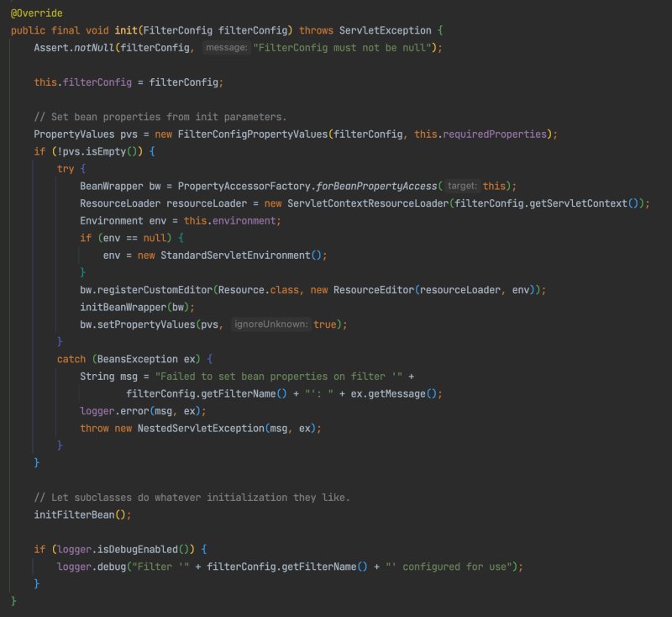Click the StandardServletEnvironment constructor
Viewport: 672px width, 617px height.
point(235,256)
